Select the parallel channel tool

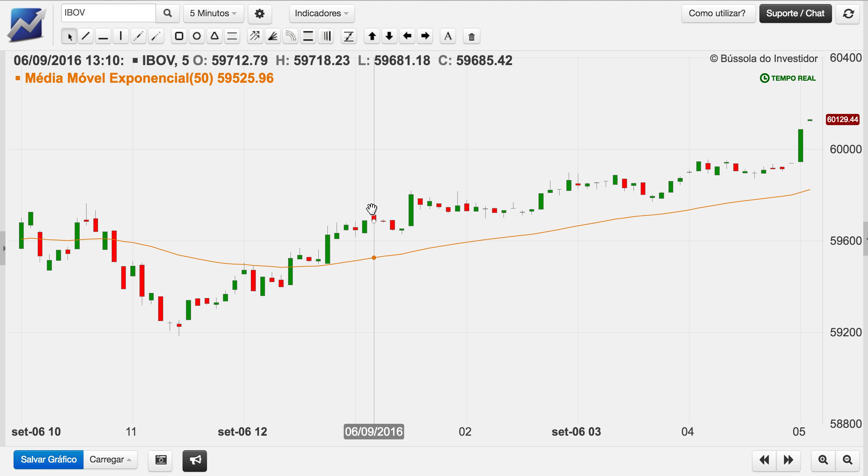(x=232, y=36)
